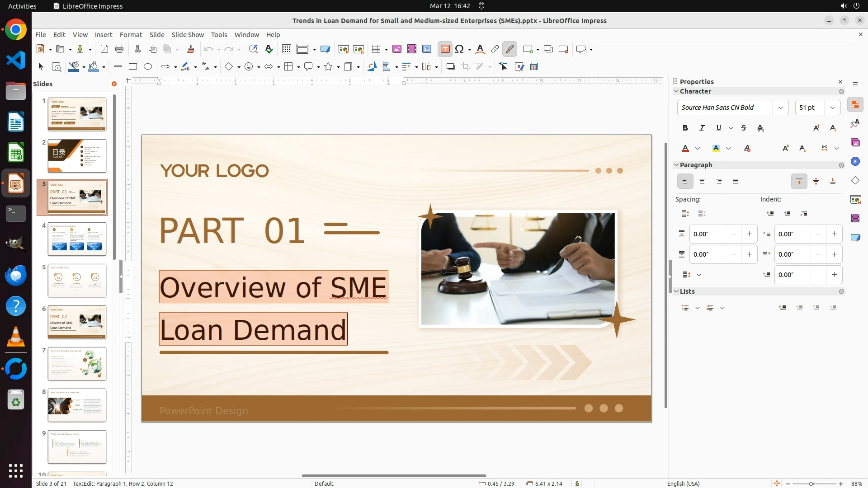Open the sidebar Gallery panel icon

coord(855,143)
